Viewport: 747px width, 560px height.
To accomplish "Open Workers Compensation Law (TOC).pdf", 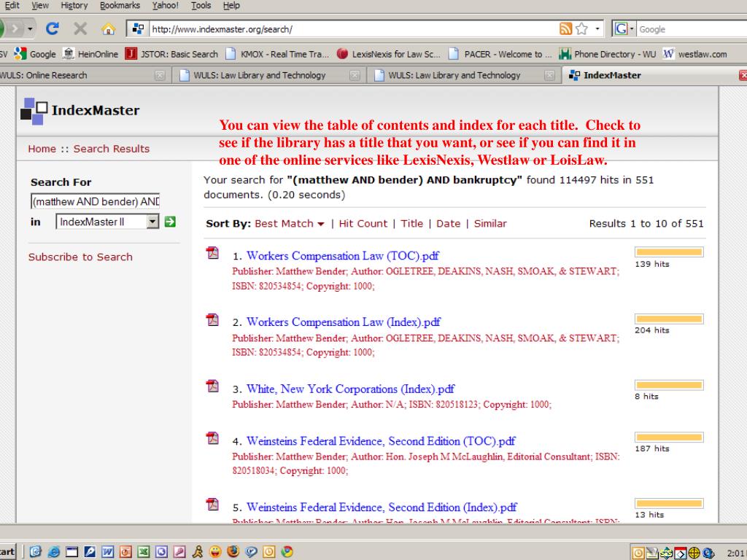I will [x=343, y=256].
